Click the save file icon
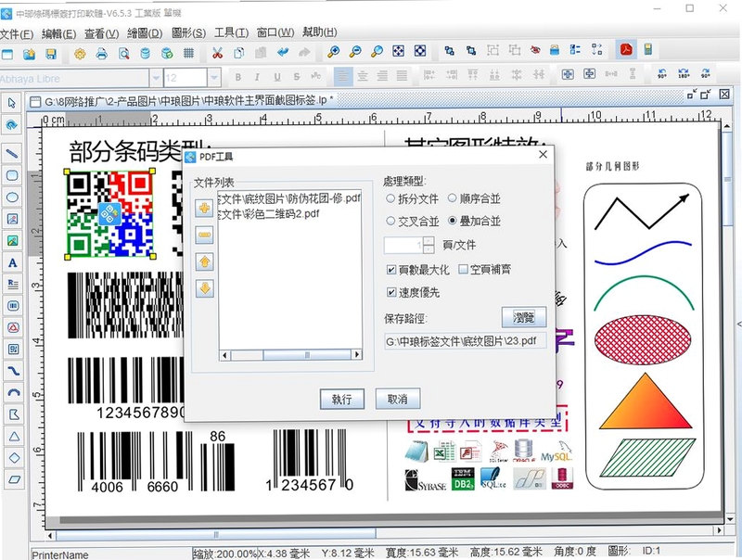Screen dimensions: 742x560 tap(51, 54)
